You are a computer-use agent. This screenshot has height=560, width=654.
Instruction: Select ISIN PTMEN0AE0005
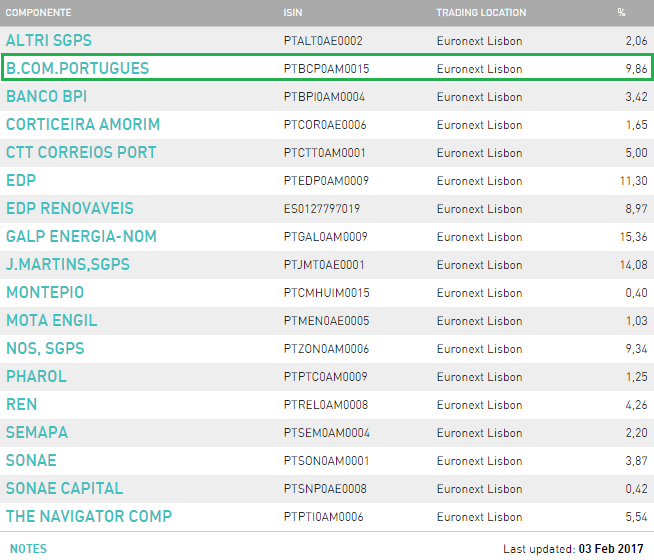pos(327,321)
